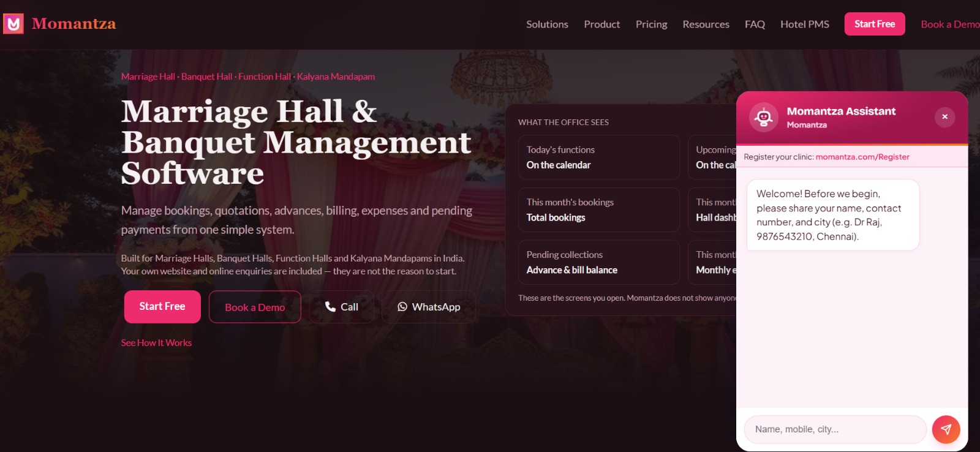The width and height of the screenshot is (980, 452).
Task: Open the FAQ nav item
Action: point(755,24)
